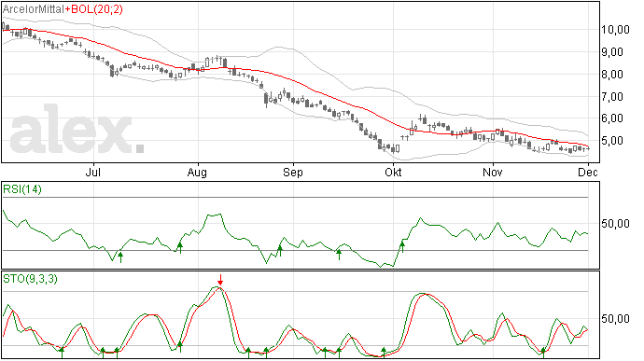Click the STO(9,3,3) panel label
Image resolution: width=644 pixels, height=361 pixels.
(31, 279)
